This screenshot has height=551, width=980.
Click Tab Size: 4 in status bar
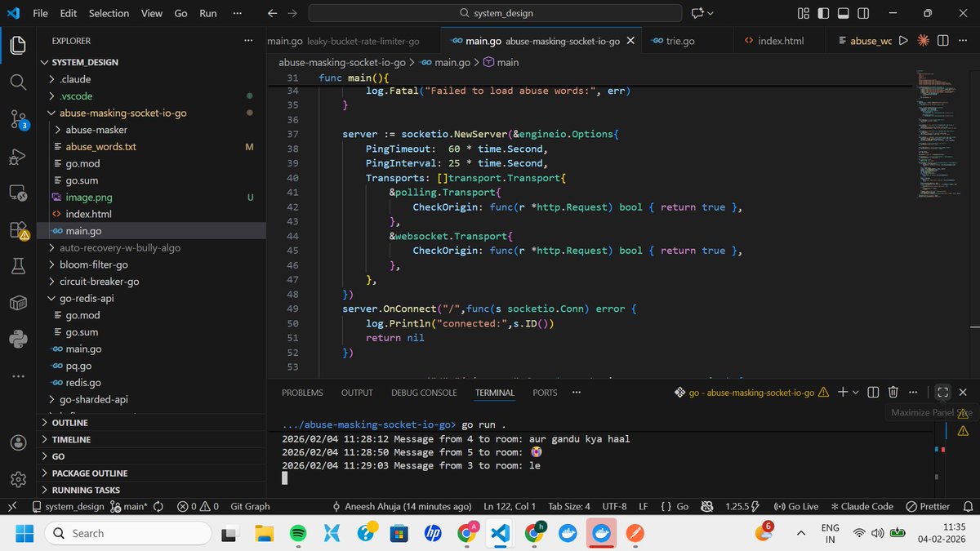[x=569, y=506]
